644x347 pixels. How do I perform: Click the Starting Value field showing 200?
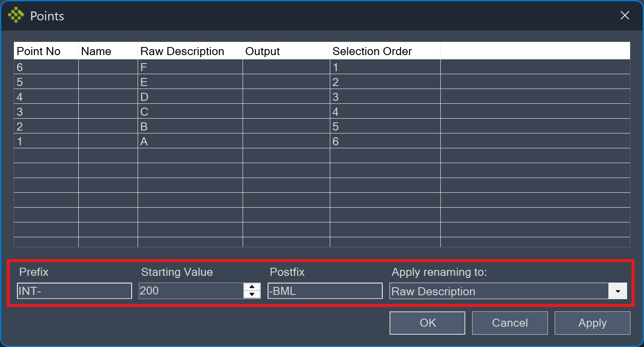point(191,291)
